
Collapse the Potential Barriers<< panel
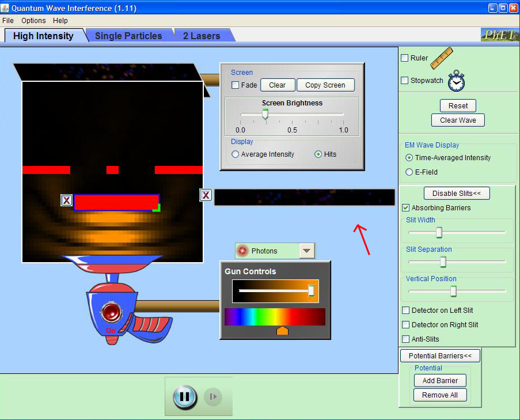click(x=440, y=355)
